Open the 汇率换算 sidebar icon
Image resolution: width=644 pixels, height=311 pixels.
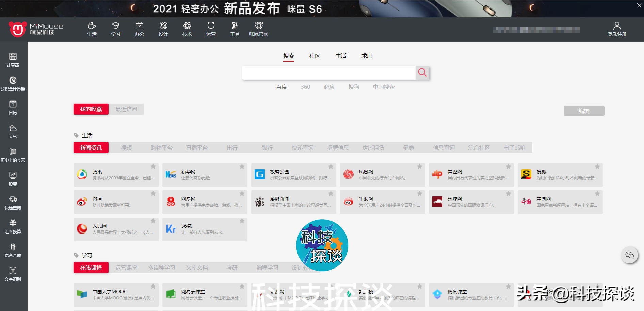point(13,227)
